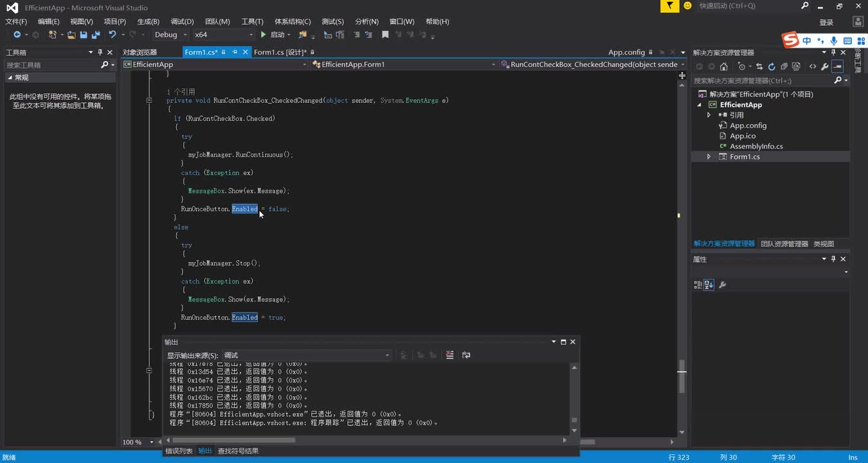This screenshot has height=463, width=868.
Task: Switch to the Form1.cs [设计]* tab
Action: coord(280,52)
